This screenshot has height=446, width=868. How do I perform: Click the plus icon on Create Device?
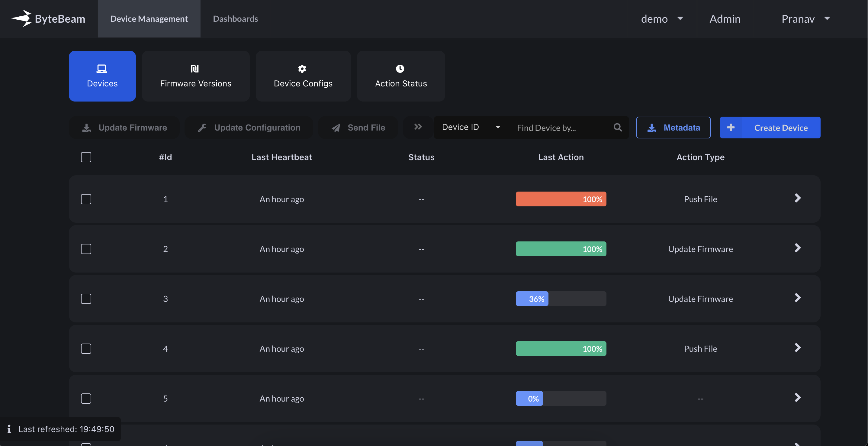731,128
